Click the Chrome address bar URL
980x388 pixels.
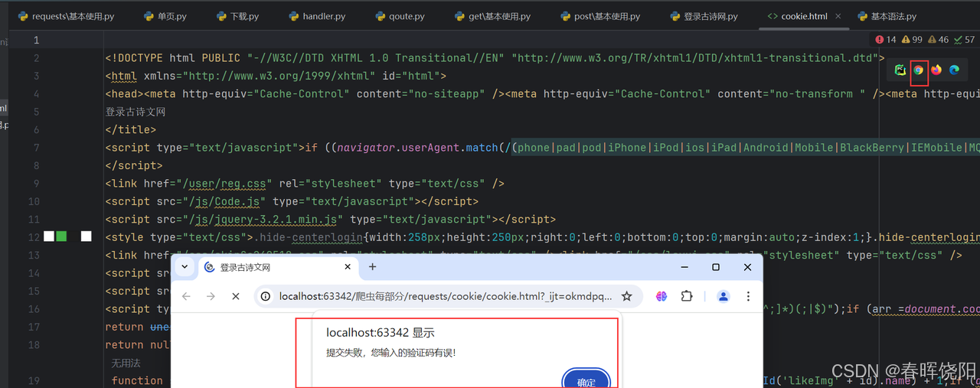446,296
